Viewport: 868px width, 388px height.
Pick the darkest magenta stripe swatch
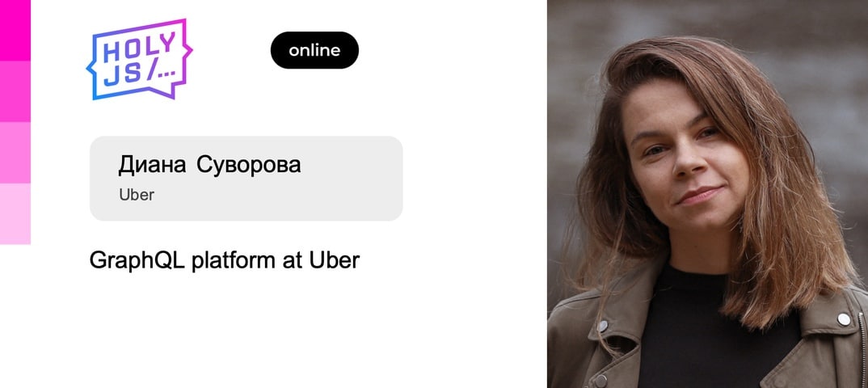15,31
